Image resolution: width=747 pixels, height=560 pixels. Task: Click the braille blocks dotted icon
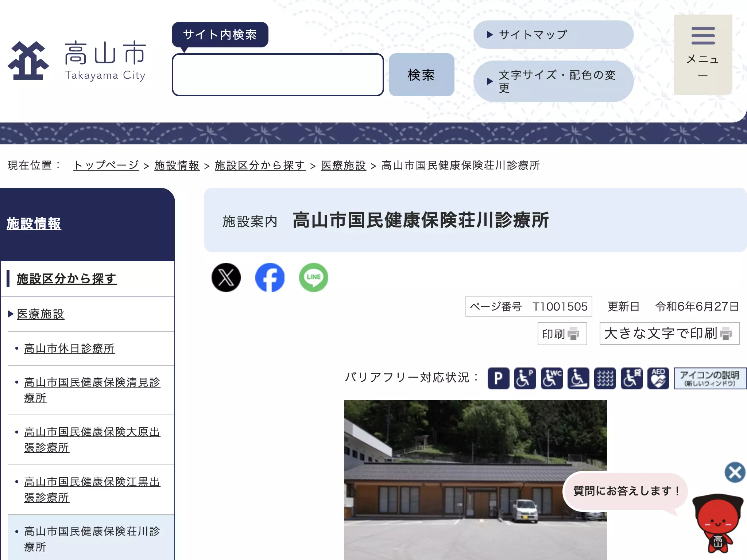pos(605,378)
